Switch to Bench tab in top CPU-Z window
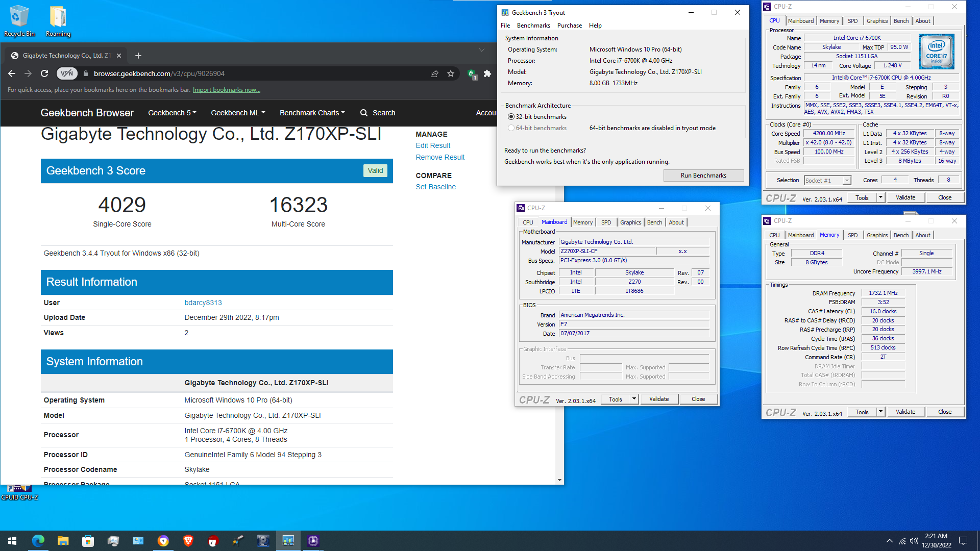This screenshot has height=551, width=980. click(x=901, y=21)
